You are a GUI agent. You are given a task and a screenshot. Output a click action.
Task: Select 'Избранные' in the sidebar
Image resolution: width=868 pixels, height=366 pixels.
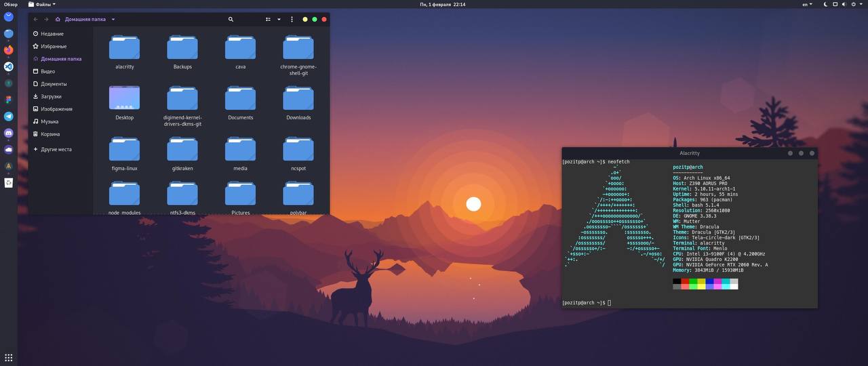coord(60,46)
